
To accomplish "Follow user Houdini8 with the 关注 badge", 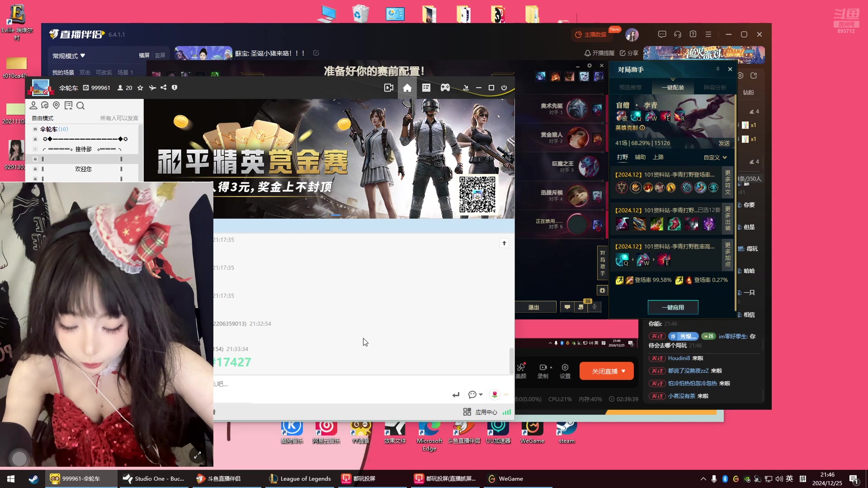I will (x=657, y=358).
